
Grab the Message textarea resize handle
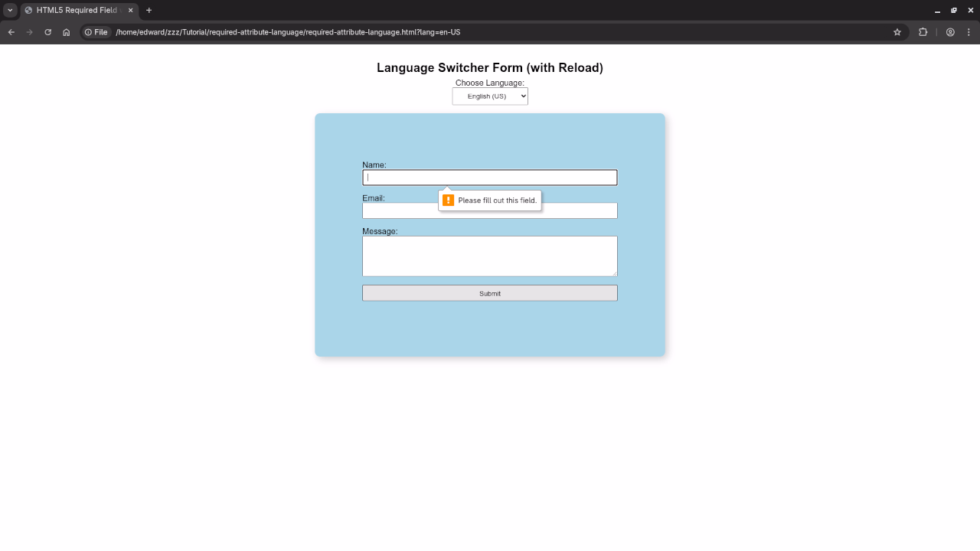(x=614, y=273)
